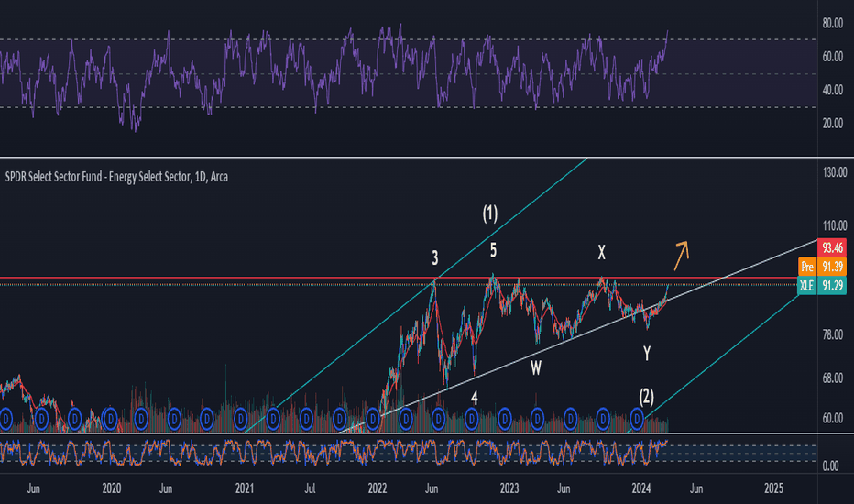Viewport: 854px width, 504px height.
Task: Click the 2023 label on time axis
Action: pyautogui.click(x=509, y=488)
